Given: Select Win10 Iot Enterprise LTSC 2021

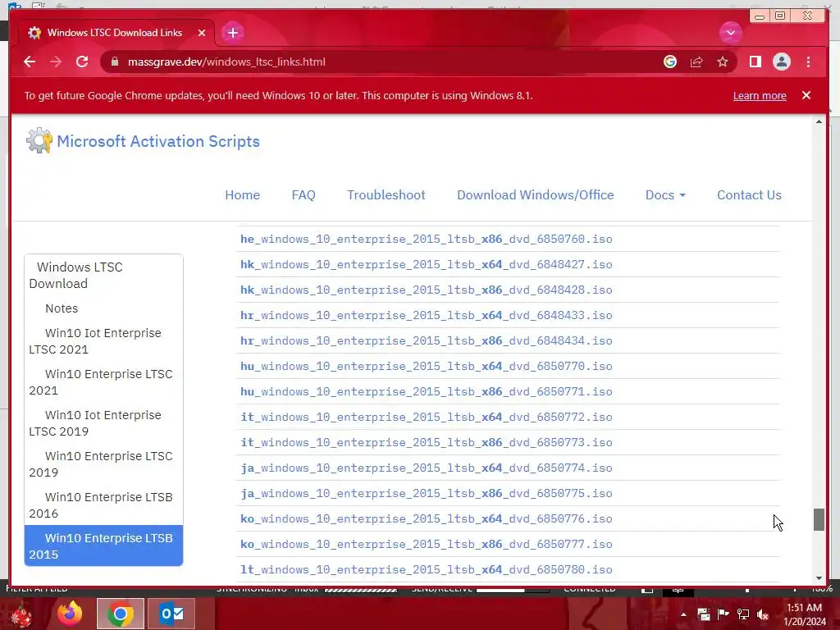Looking at the screenshot, I should click(x=103, y=341).
